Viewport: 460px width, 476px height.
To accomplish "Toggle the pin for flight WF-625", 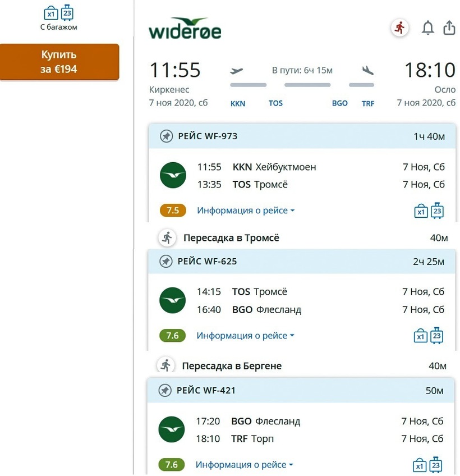I will pos(166,261).
